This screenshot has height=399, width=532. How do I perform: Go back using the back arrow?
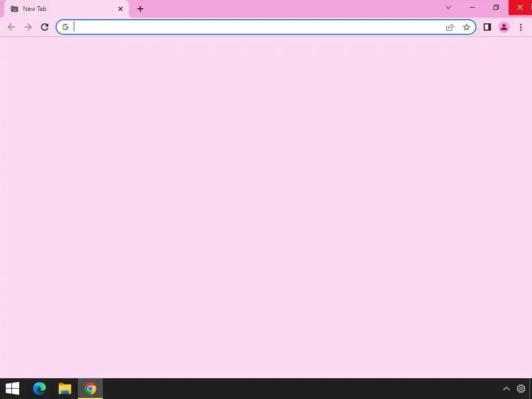click(11, 27)
